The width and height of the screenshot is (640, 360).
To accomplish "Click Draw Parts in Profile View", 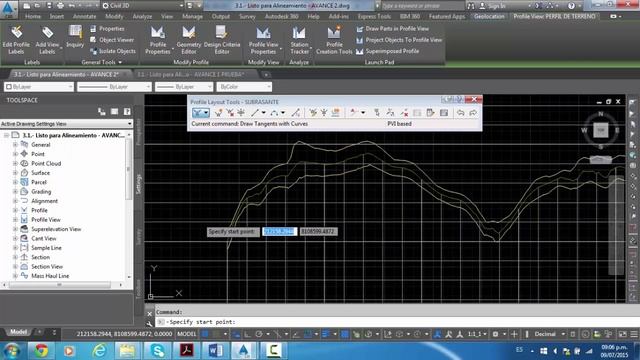I will (393, 29).
